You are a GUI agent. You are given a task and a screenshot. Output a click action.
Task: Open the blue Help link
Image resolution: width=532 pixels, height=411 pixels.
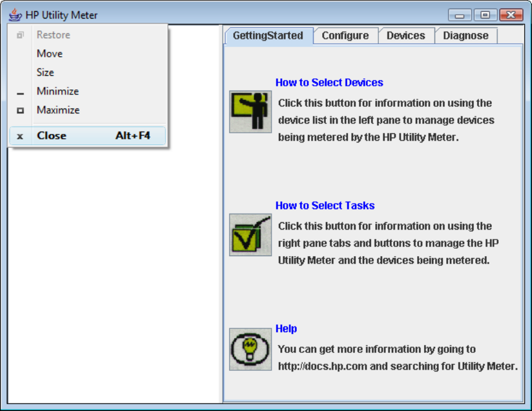coord(286,328)
